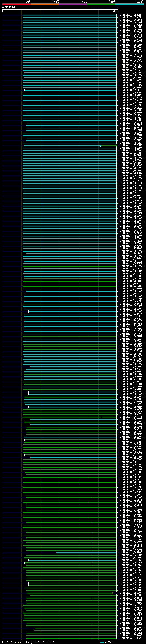Screen dimensions: 146x644
Task: Select hit label UniRef100_Q6BIV2
Action: 131,618
